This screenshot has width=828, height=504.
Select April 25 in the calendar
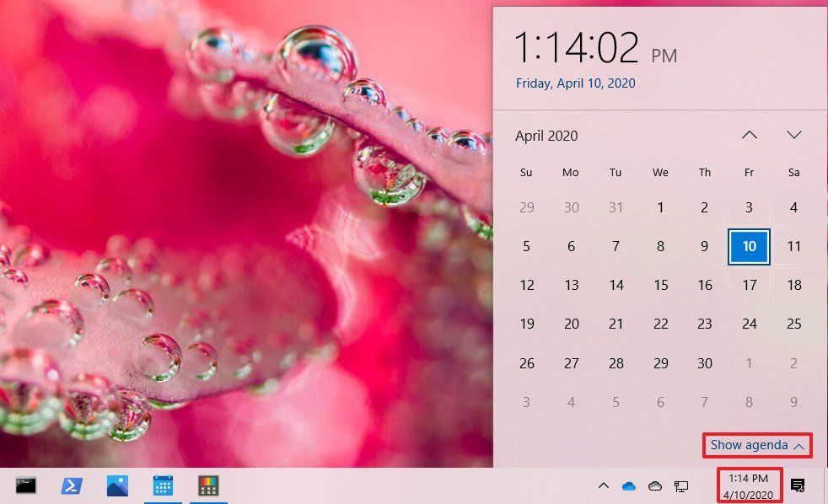[793, 324]
